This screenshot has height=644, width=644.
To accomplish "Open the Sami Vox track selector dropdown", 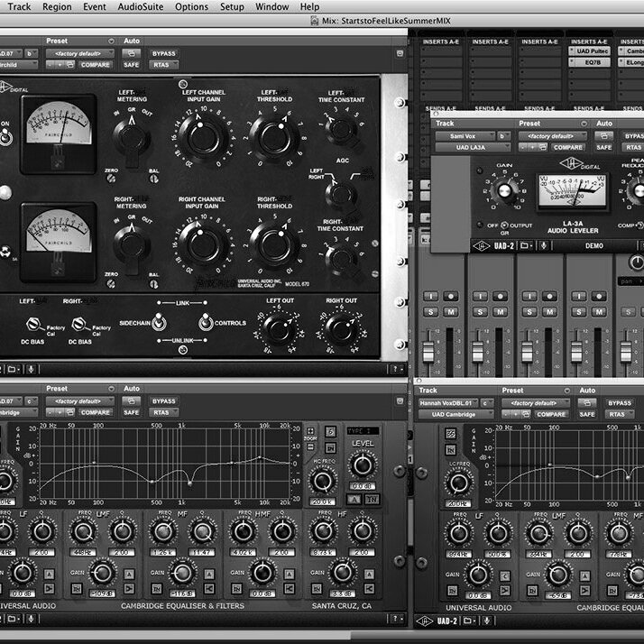I will coord(465,136).
